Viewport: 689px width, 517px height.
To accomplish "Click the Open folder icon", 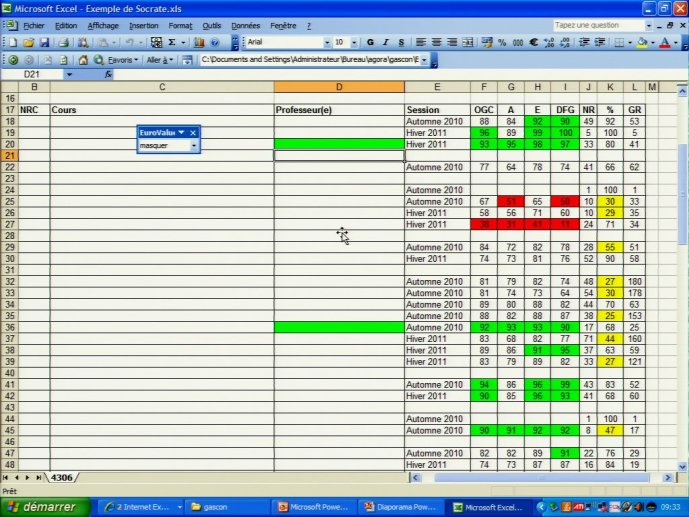I will pyautogui.click(x=28, y=43).
